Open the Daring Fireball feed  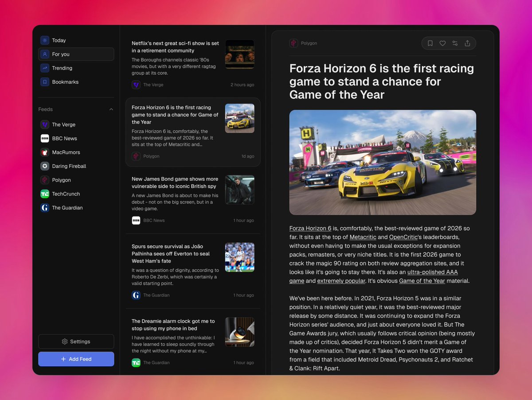(x=76, y=166)
